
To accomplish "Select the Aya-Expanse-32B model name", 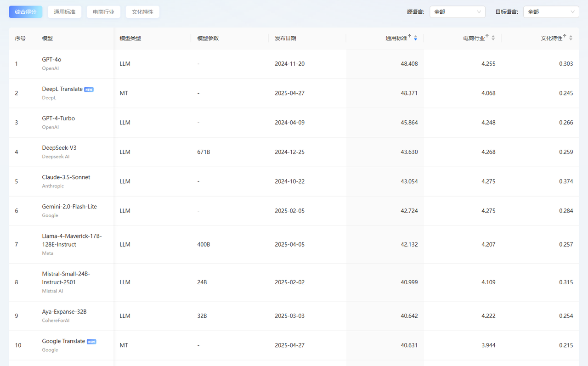I will click(x=64, y=312).
